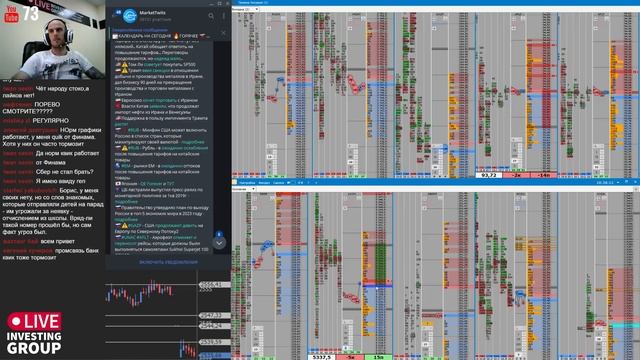Screen dimensions: 640x360
Task: Select the chat message 'РЕГУЛЯРНО'
Action: 50,121
